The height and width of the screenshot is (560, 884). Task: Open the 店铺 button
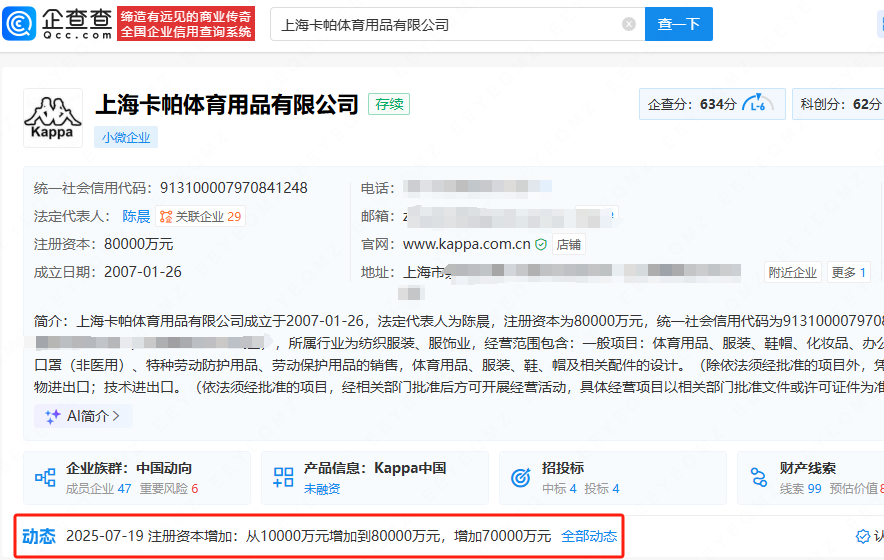[568, 244]
